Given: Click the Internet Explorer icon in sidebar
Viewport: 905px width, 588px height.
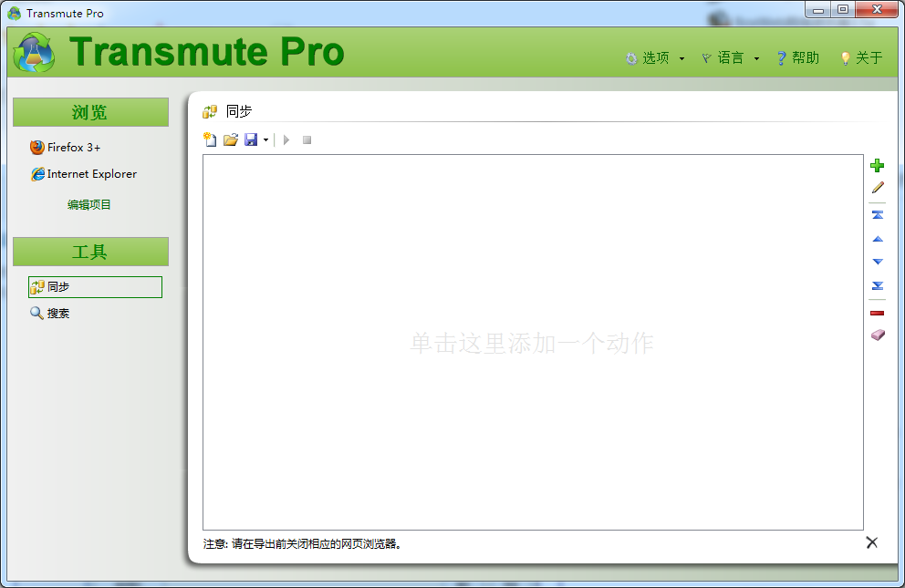Looking at the screenshot, I should (x=37, y=173).
